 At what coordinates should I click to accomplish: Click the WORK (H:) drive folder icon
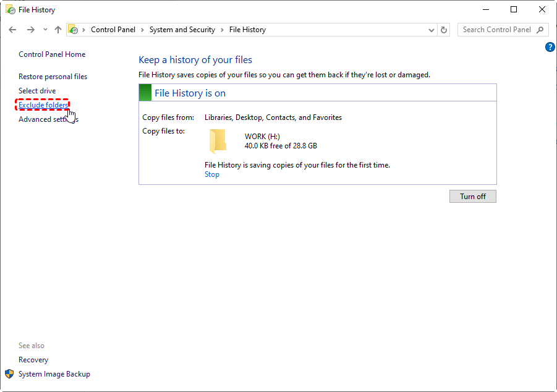tap(218, 141)
